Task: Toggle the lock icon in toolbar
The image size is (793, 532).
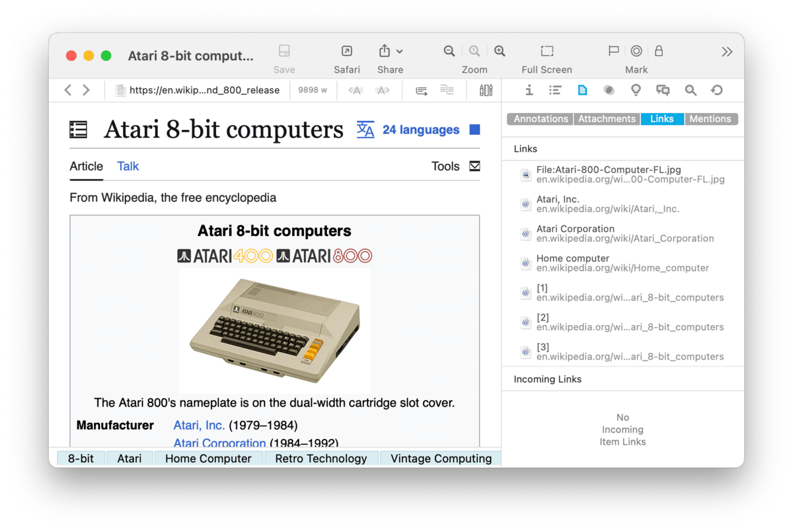Action: tap(659, 52)
